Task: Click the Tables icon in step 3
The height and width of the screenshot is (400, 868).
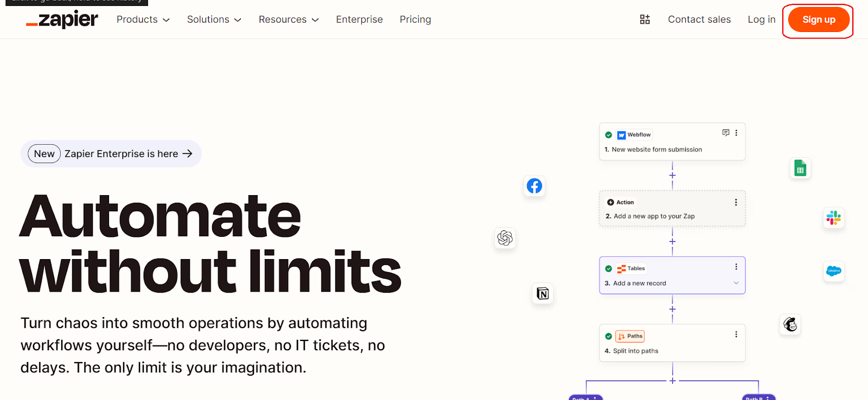Action: pyautogui.click(x=622, y=269)
